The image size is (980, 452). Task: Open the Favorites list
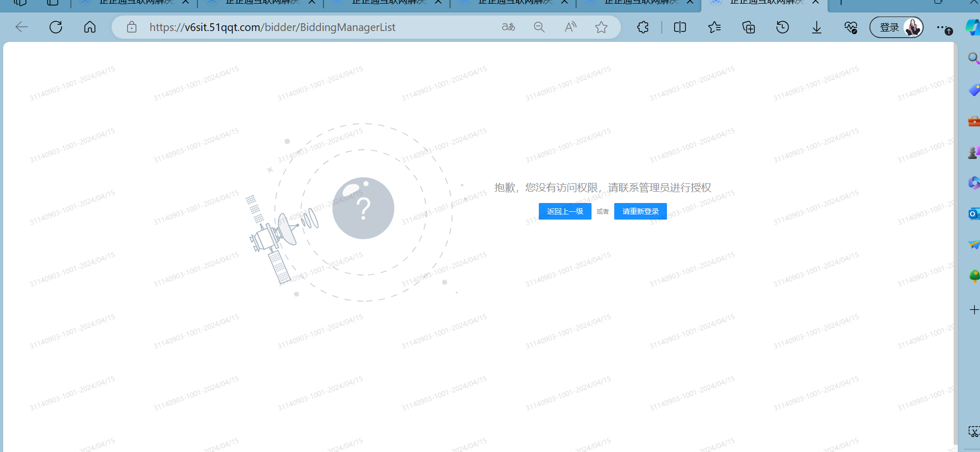pos(714,27)
